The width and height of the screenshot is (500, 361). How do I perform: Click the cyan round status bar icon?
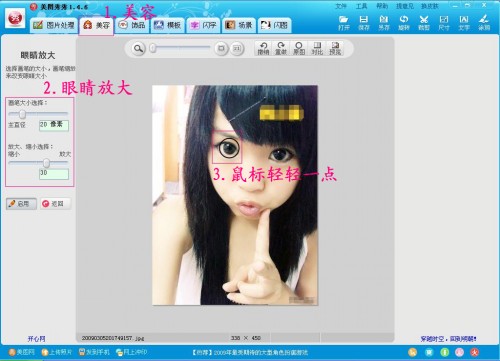coord(429,352)
